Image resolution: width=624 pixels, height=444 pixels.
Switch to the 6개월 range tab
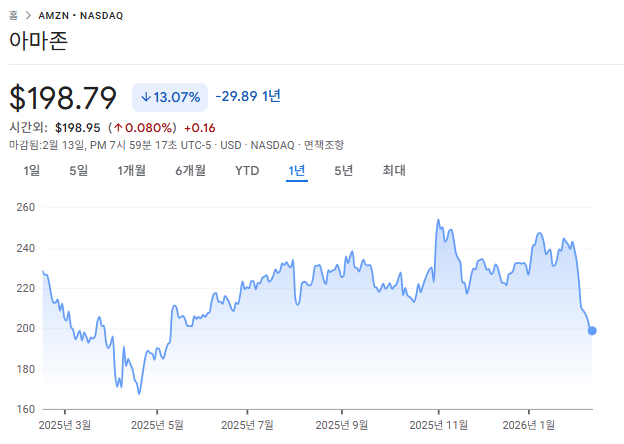(191, 171)
